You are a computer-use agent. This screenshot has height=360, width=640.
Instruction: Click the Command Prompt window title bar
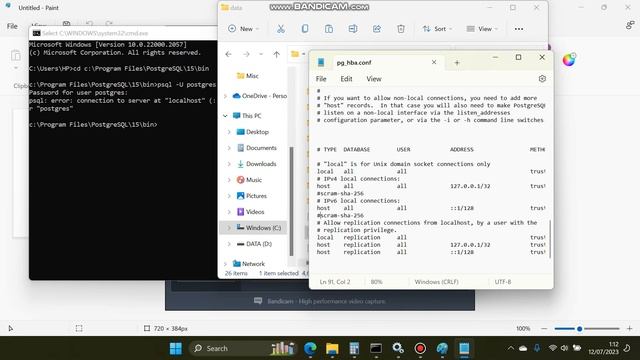[x=123, y=33]
